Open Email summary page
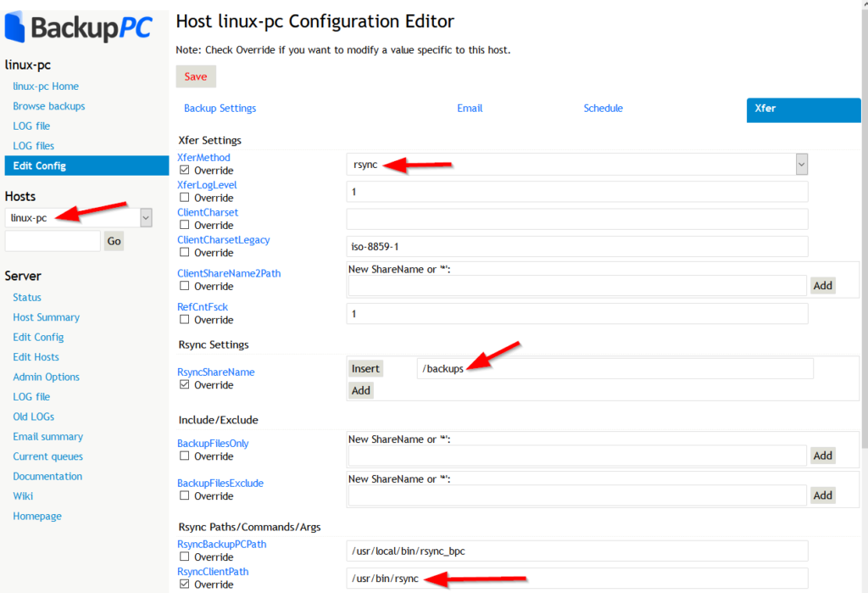This screenshot has height=593, width=868. coord(47,437)
